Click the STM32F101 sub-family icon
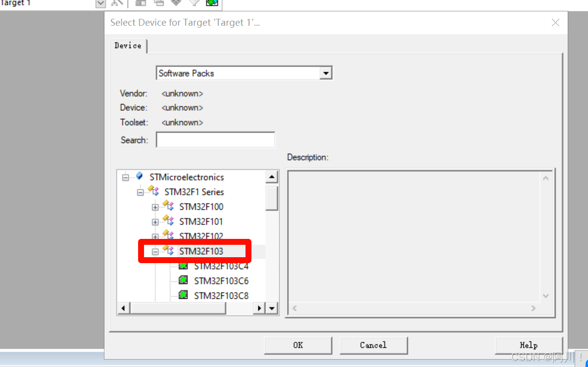The image size is (588, 367). [x=168, y=220]
